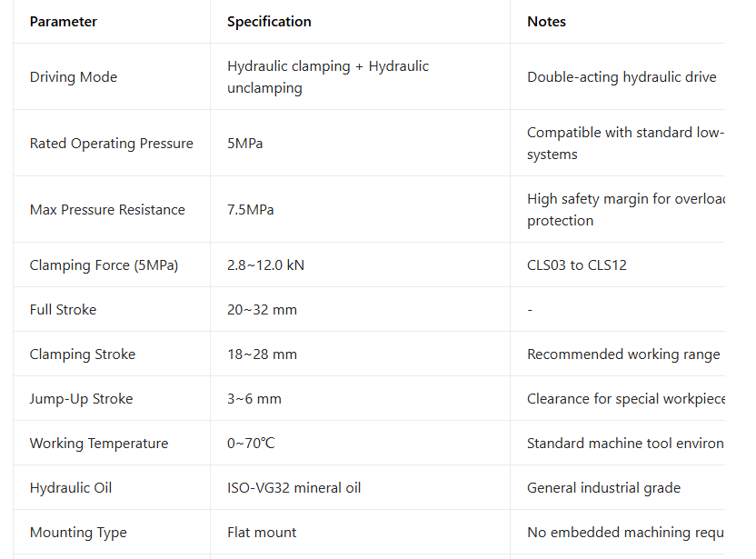The height and width of the screenshot is (559, 756).
Task: Click the Flat mount specification cell
Action: tap(262, 533)
